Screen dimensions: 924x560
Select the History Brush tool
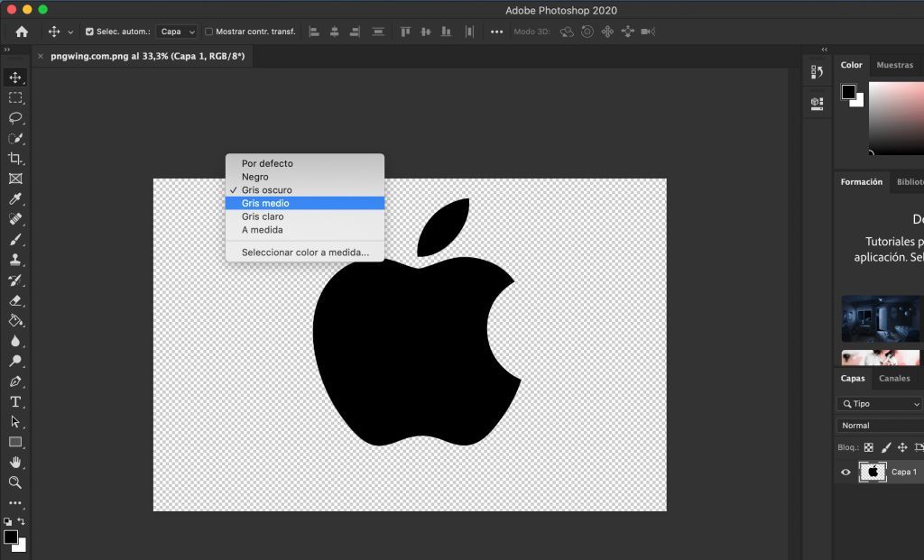[x=15, y=280]
